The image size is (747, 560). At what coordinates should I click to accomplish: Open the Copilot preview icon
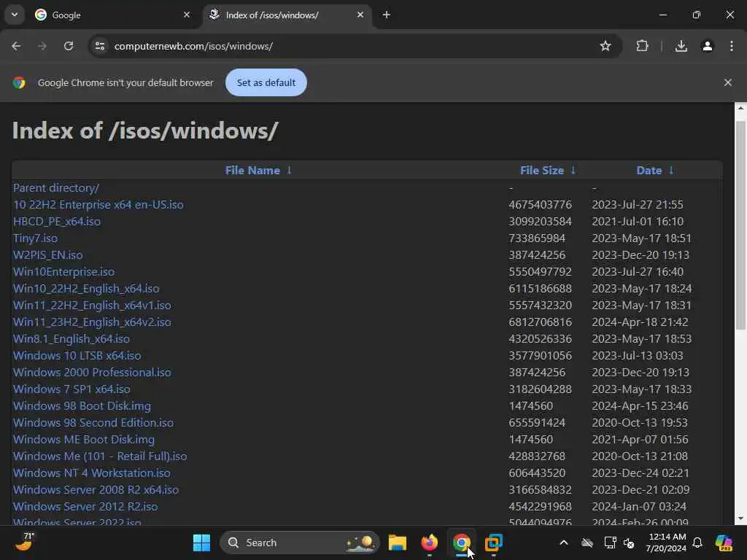click(724, 542)
